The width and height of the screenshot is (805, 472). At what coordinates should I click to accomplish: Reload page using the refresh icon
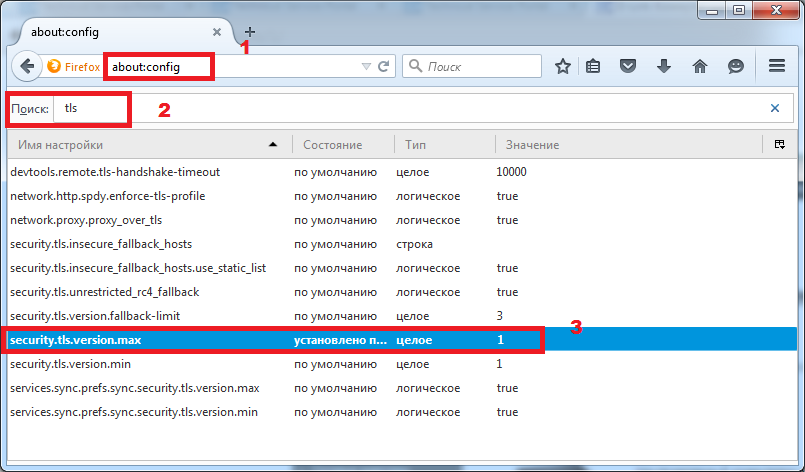[x=383, y=67]
